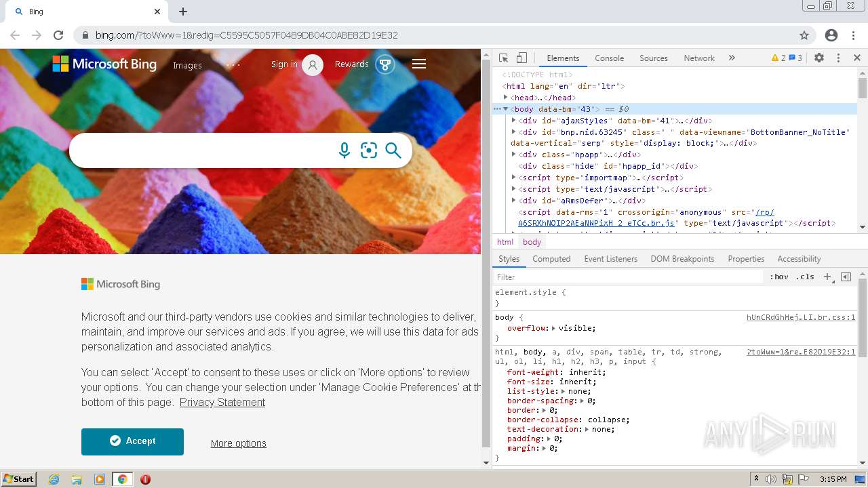The image size is (868, 488).
Task: Select the Styles tab
Action: (x=509, y=259)
